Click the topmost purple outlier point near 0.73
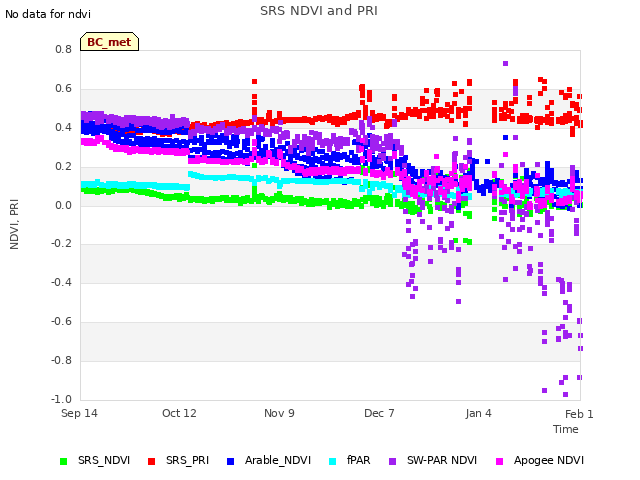Image resolution: width=640 pixels, height=480 pixels. point(505,63)
